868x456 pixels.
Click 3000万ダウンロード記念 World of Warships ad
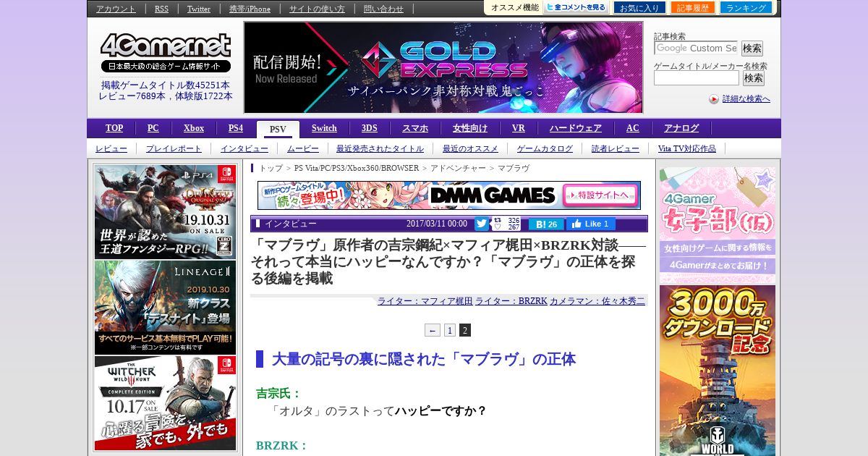pyautogui.click(x=718, y=371)
